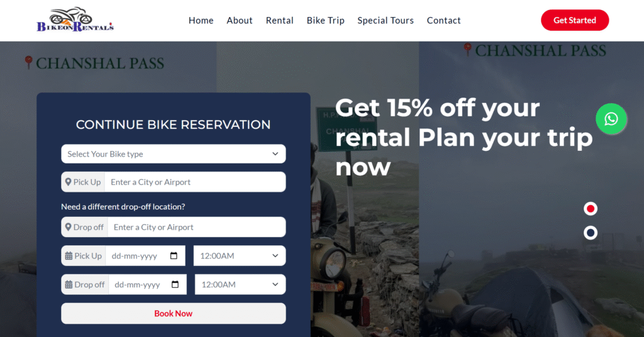
Task: Select the red slider indicator dot
Action: tap(590, 209)
